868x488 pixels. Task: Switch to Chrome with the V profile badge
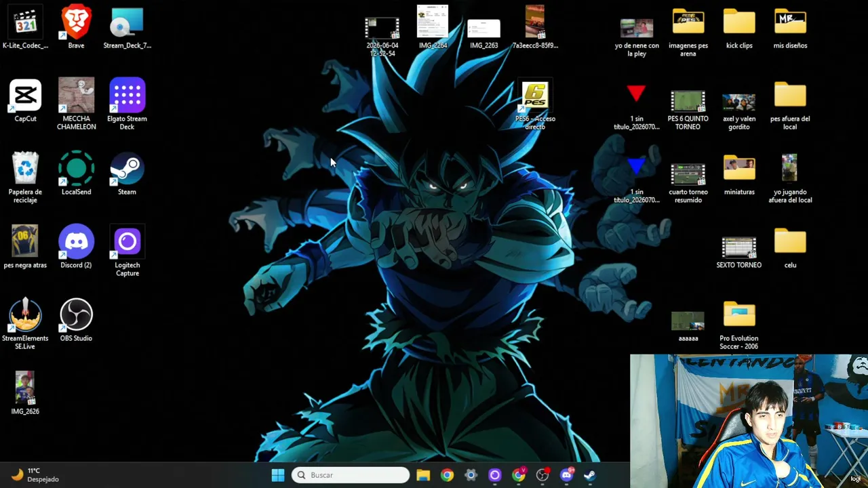point(519,475)
